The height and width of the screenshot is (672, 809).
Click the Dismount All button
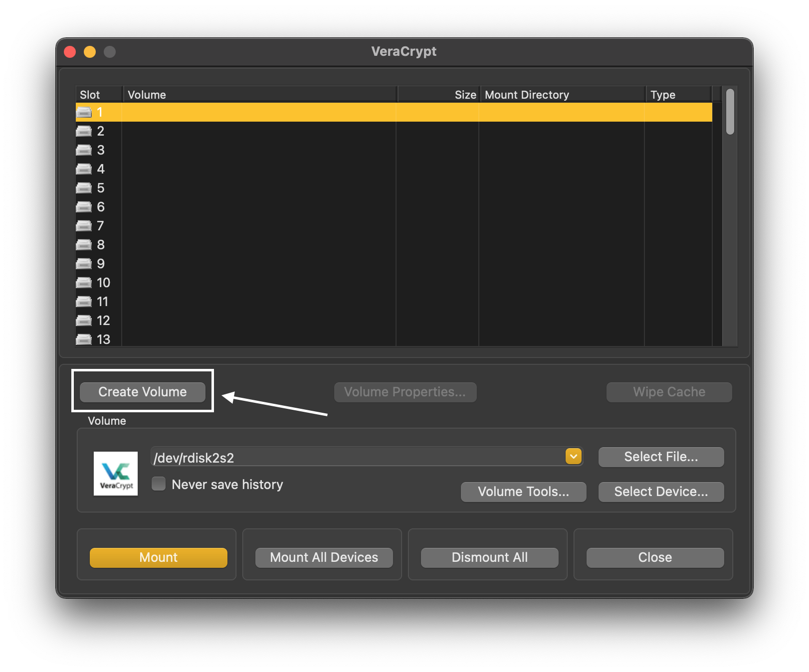click(x=489, y=557)
